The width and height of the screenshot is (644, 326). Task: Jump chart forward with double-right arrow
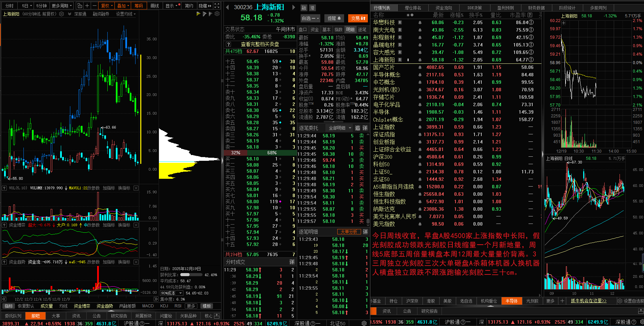point(156,299)
